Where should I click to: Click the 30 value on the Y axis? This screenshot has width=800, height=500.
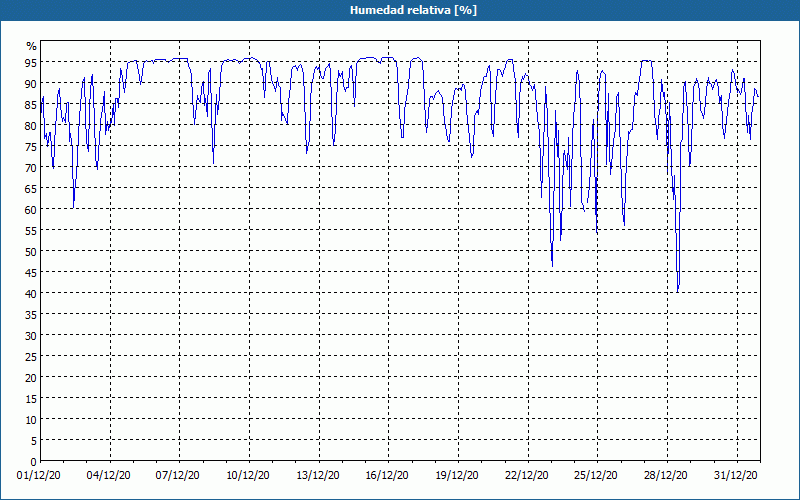(32, 336)
